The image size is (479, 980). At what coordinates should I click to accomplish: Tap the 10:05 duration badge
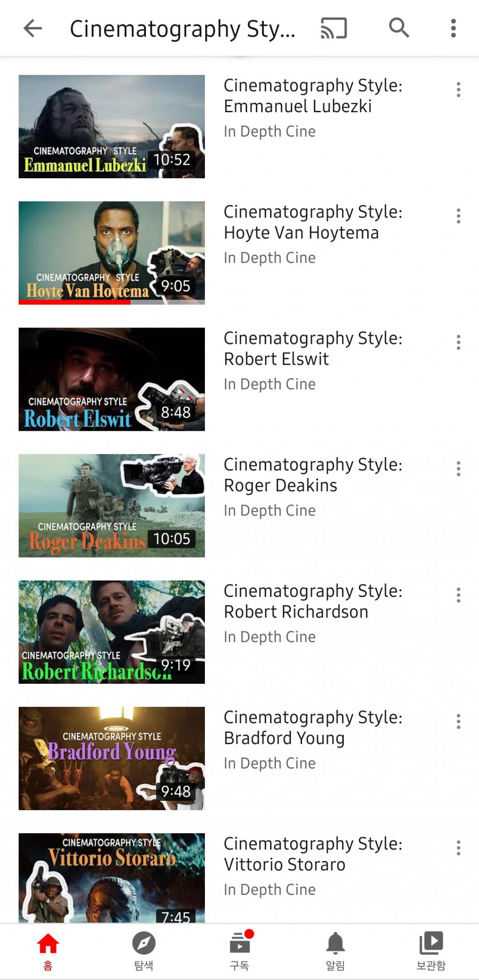pyautogui.click(x=172, y=538)
